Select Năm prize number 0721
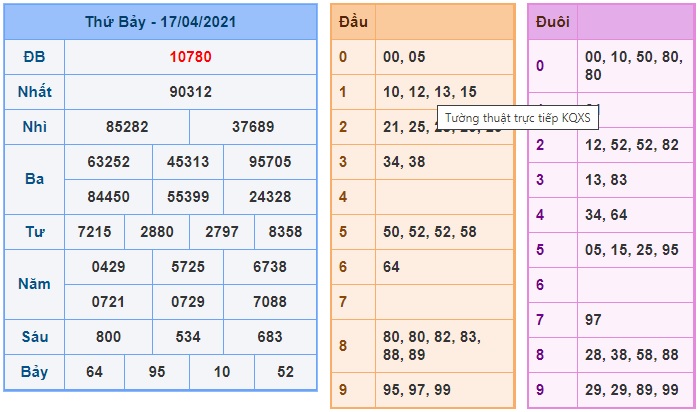 tap(108, 302)
